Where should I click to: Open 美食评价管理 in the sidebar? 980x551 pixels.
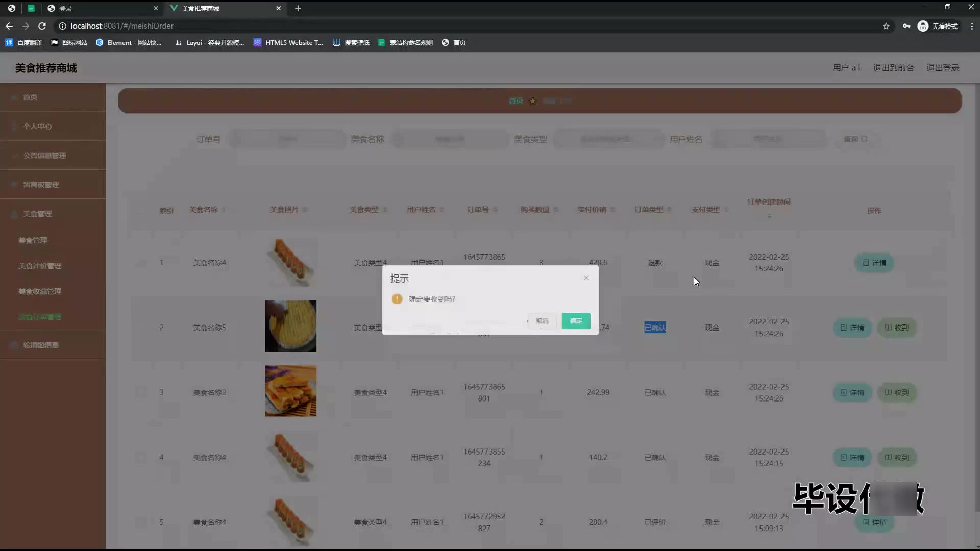(x=40, y=266)
